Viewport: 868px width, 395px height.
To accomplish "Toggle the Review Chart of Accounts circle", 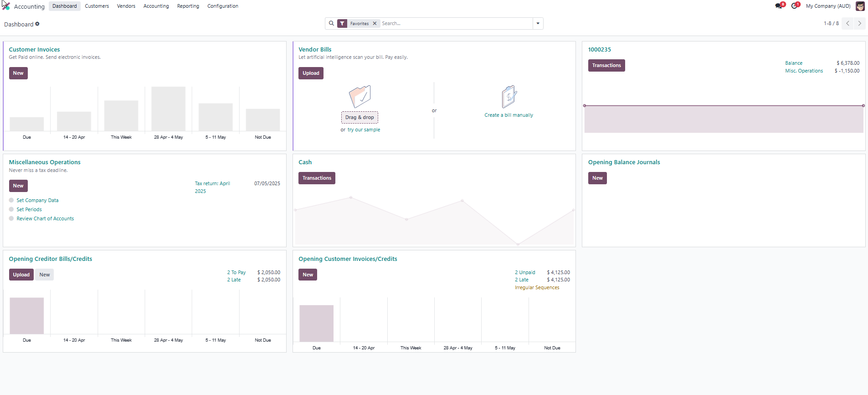I will pos(11,218).
